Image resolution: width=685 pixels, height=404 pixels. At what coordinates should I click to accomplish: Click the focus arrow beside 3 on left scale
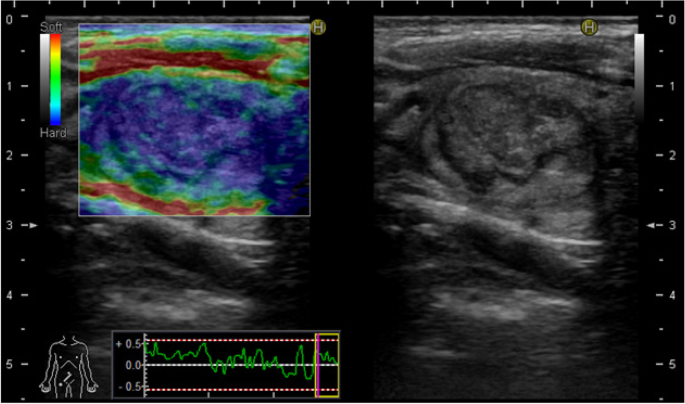pos(33,225)
